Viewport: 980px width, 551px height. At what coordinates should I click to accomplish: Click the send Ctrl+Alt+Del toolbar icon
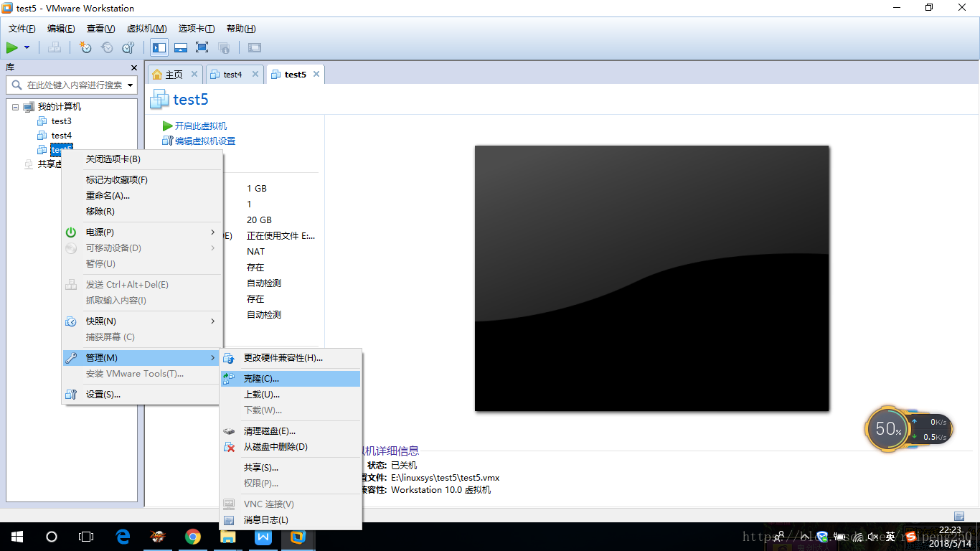click(x=55, y=47)
